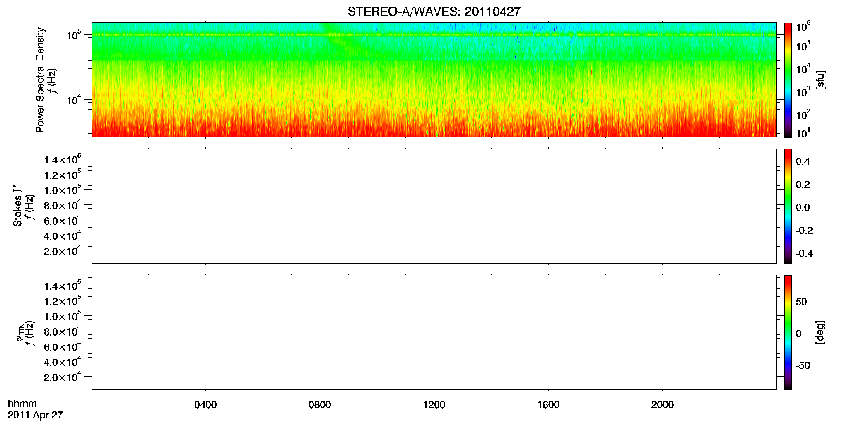Select 1.2×10^5 tick in Stokes V panel
This screenshot has width=868, height=447.
tap(62, 174)
